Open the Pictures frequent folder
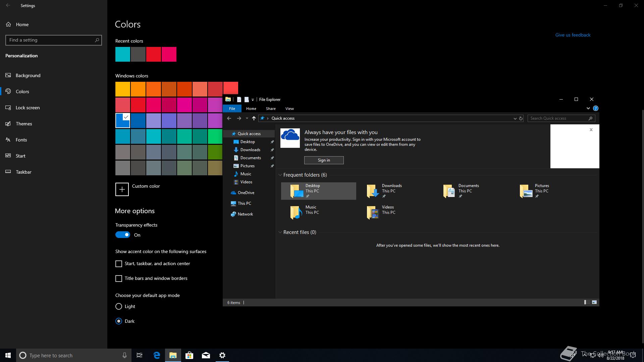644x362 pixels. pos(548,191)
